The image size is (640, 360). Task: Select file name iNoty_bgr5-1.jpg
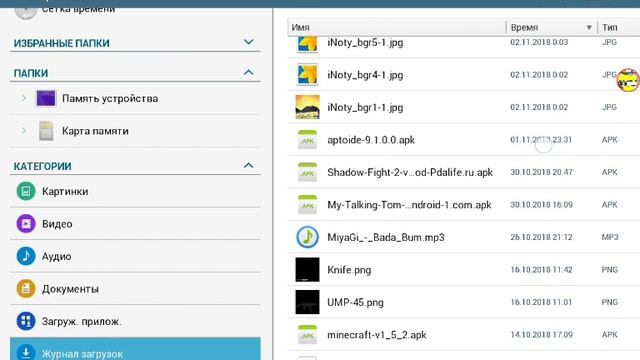click(x=365, y=42)
